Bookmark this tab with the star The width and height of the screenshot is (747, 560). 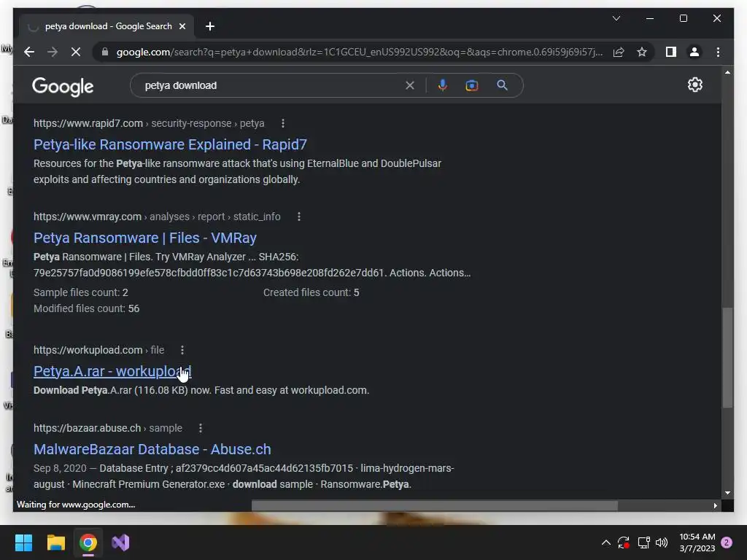(642, 52)
